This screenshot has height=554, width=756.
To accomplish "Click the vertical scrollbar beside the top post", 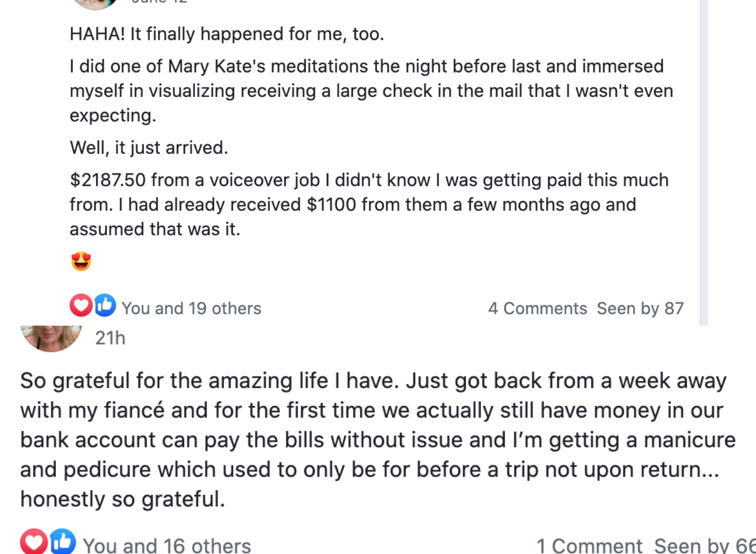I will click(704, 154).
